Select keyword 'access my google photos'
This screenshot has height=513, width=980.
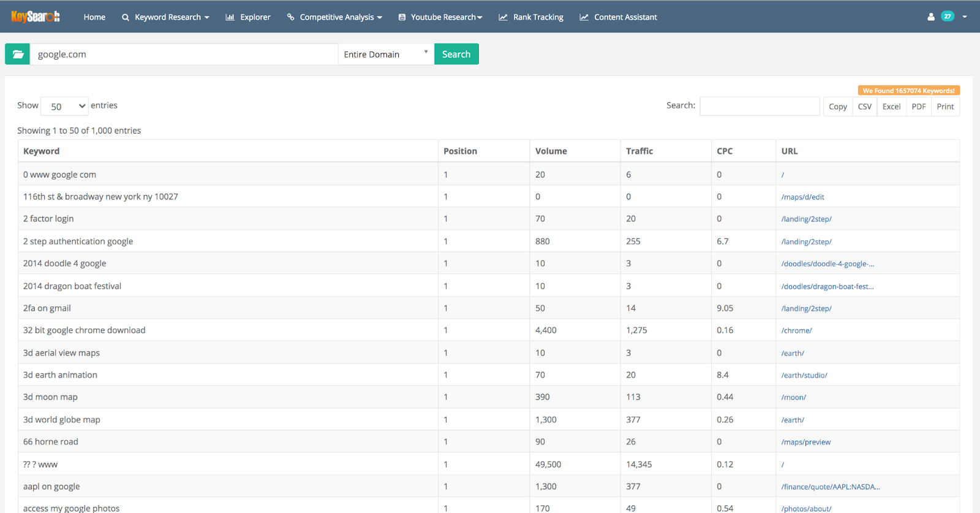(71, 508)
